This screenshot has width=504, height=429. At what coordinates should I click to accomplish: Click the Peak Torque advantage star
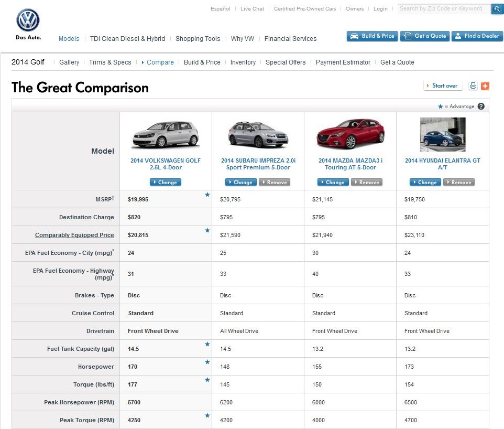[x=207, y=415]
